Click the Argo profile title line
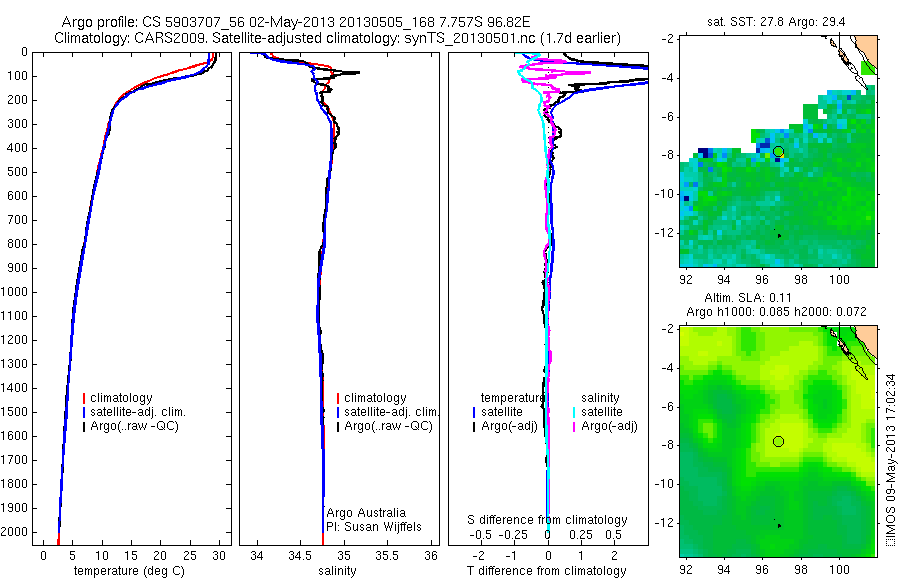900x580 pixels. [x=296, y=22]
